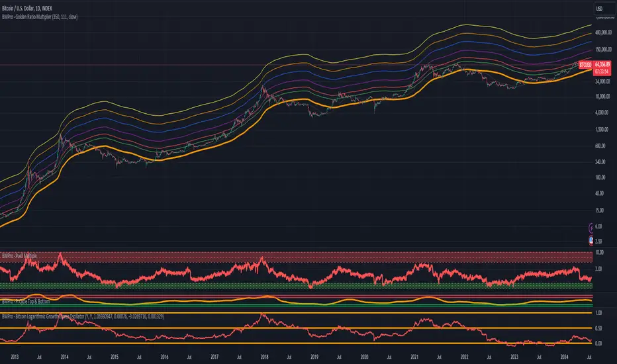Viewport: 617px width, 364px height.
Task: Select the BMPro Puell Multiple pane label
Action: [19, 255]
